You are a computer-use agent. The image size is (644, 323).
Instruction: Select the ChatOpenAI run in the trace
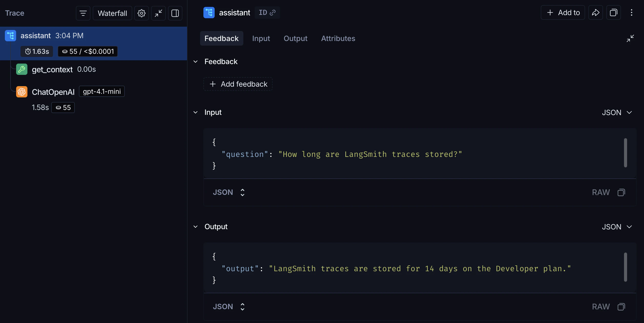[53, 92]
